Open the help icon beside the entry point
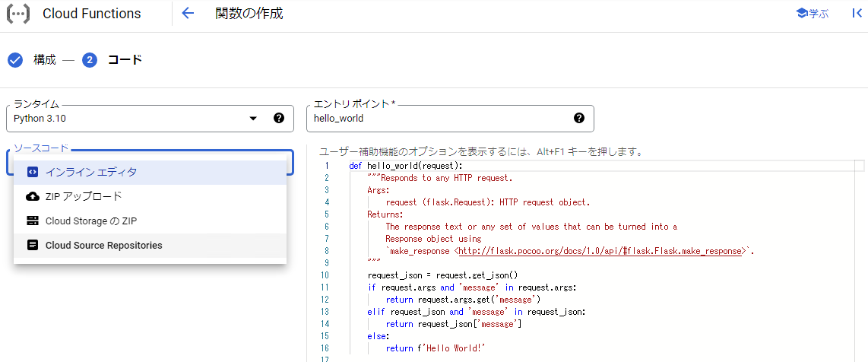Screen dimensions: 868x362 [579, 118]
